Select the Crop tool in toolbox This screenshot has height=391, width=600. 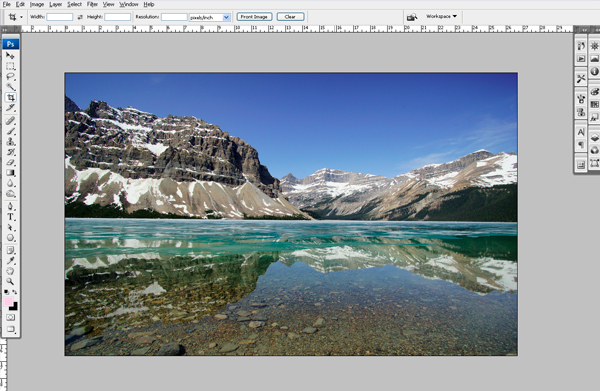tap(10, 97)
